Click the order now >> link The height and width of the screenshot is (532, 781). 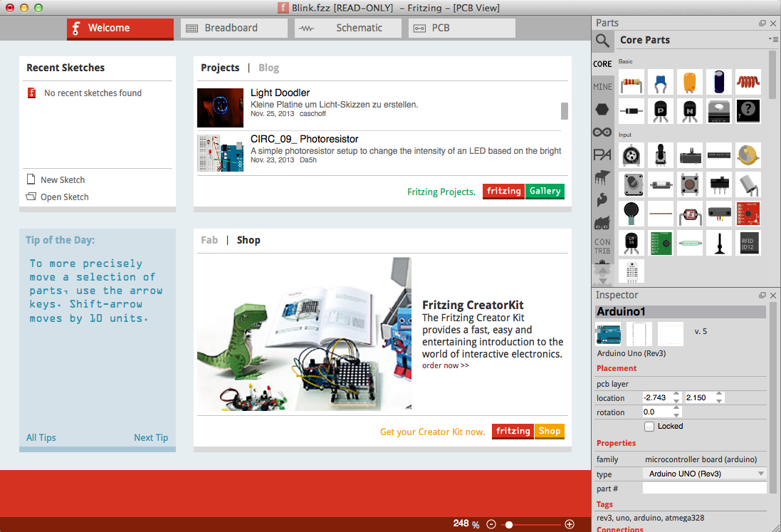coord(445,365)
